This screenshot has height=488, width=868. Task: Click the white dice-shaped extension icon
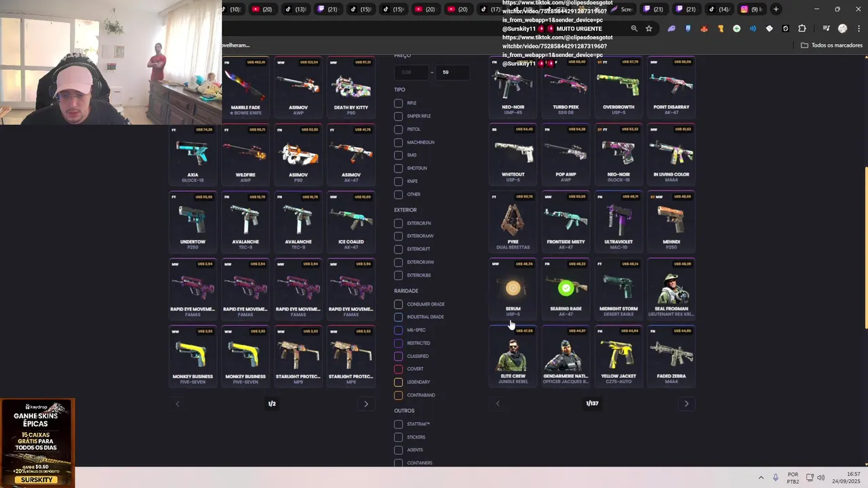[769, 28]
